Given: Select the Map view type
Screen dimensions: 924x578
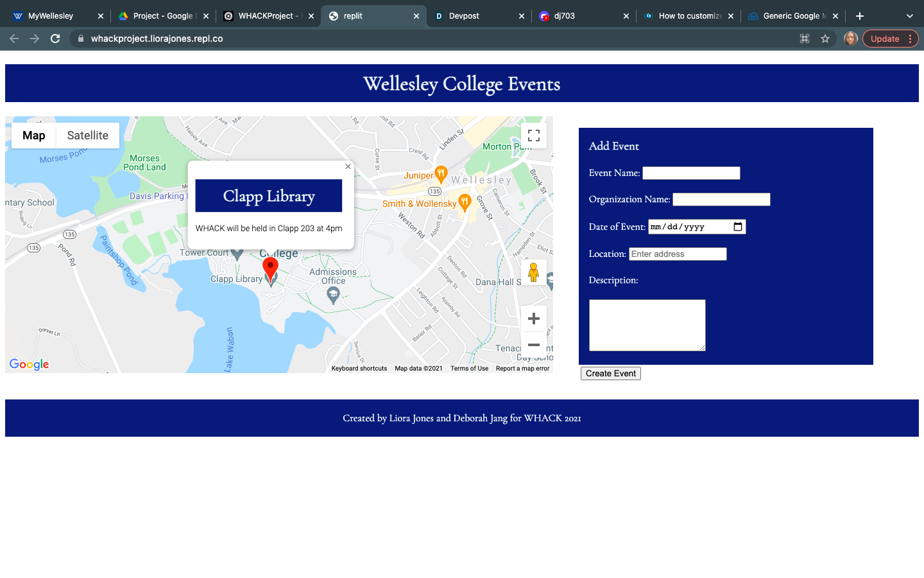Looking at the screenshot, I should tap(34, 136).
